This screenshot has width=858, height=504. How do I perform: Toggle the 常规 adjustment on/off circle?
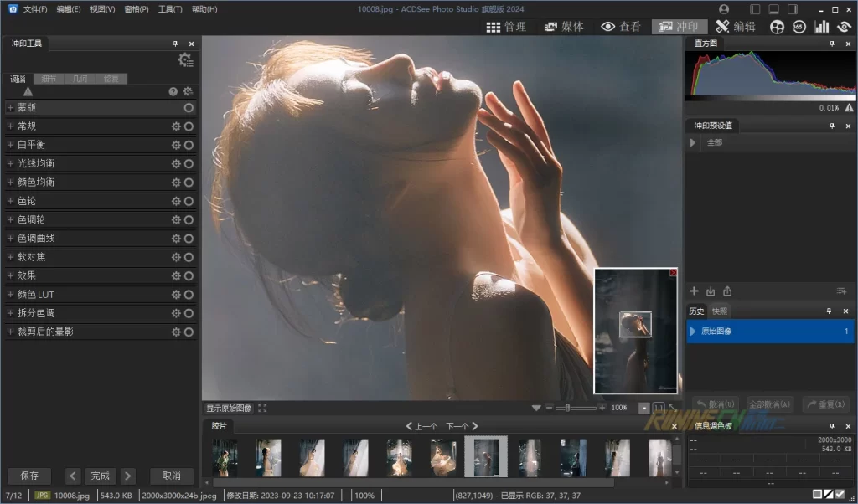tap(189, 126)
